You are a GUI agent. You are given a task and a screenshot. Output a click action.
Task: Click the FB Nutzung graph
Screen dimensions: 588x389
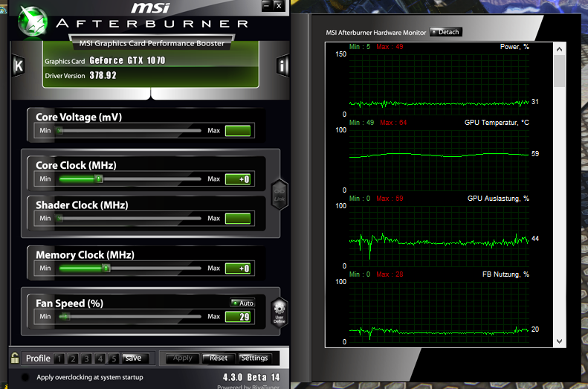[x=439, y=312]
